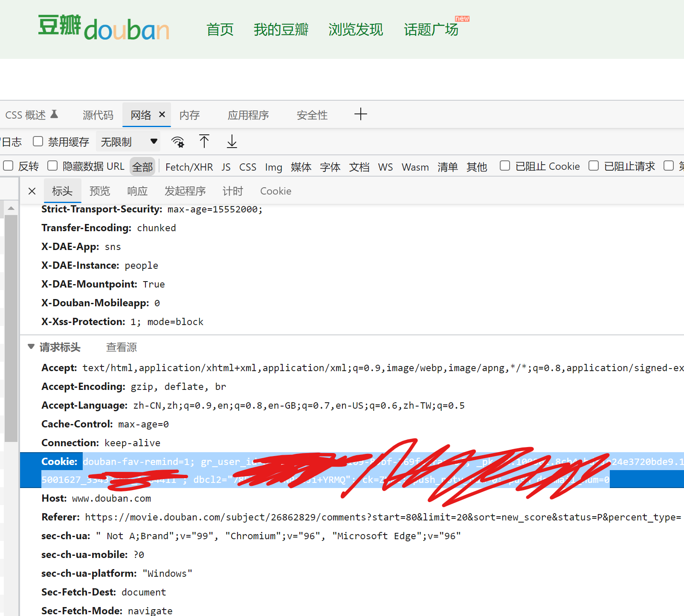The width and height of the screenshot is (684, 616).
Task: Switch to the 源代码 sources tab
Action: coord(98,115)
